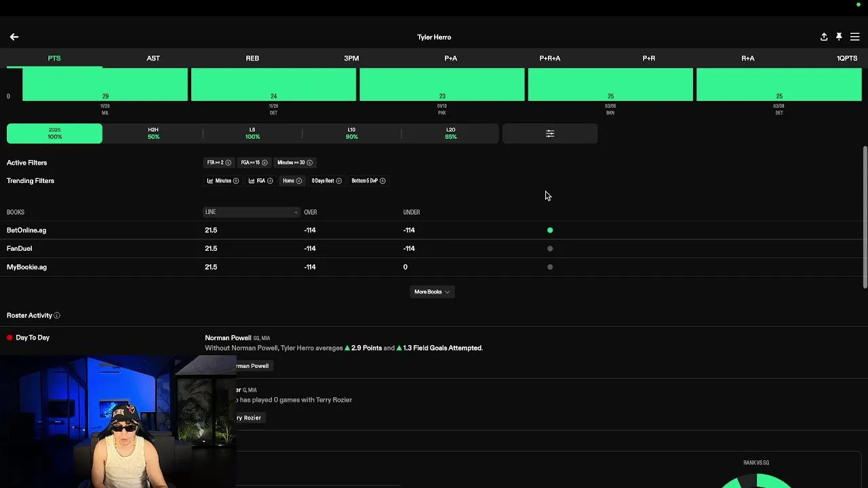Click Norman Powell player name heading
The image size is (868, 488).
pyautogui.click(x=228, y=338)
